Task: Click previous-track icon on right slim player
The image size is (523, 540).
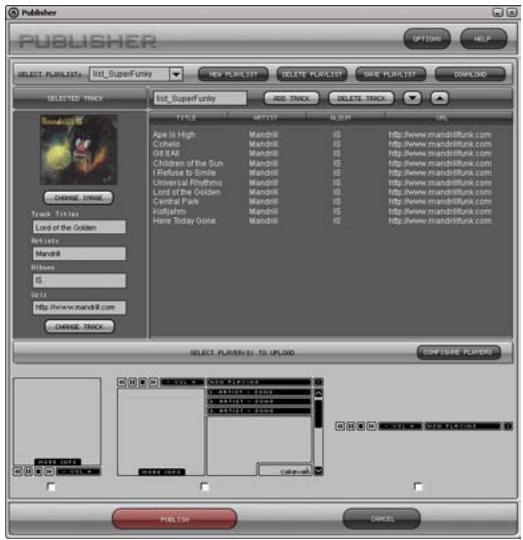Action: pos(340,426)
